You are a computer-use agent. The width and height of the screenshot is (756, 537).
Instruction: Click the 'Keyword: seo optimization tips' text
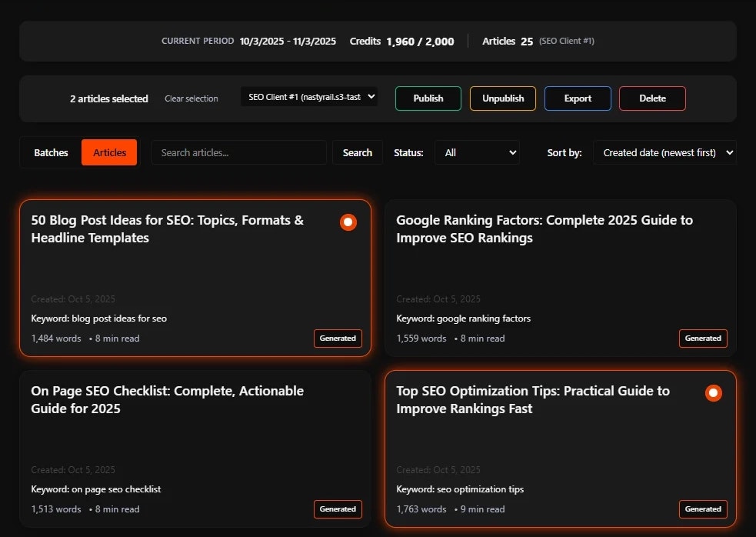click(460, 489)
